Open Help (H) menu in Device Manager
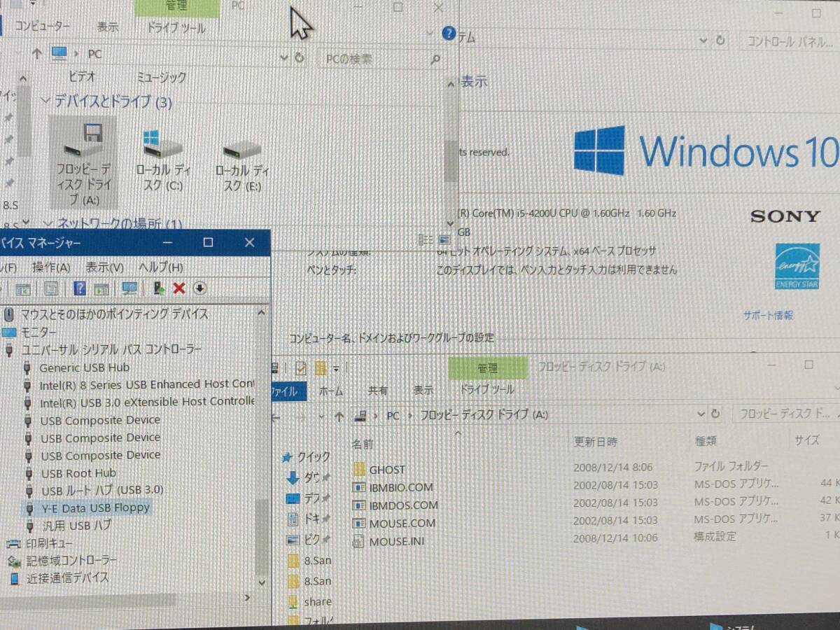 160,267
